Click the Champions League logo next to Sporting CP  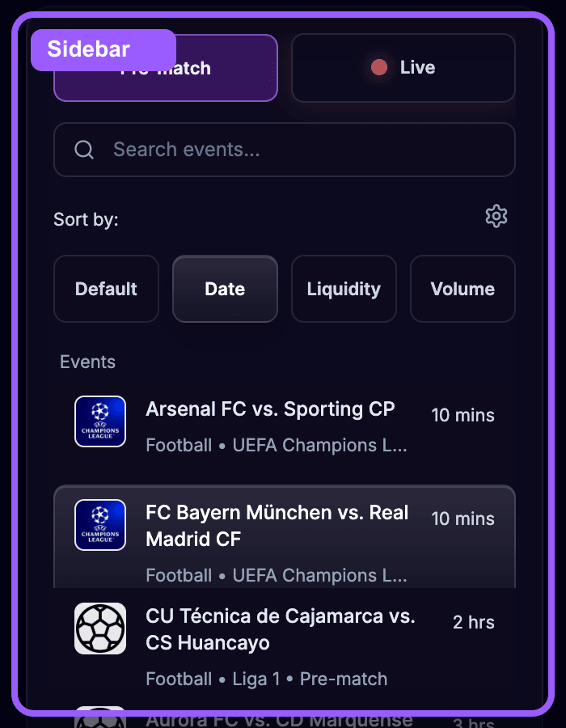99,421
